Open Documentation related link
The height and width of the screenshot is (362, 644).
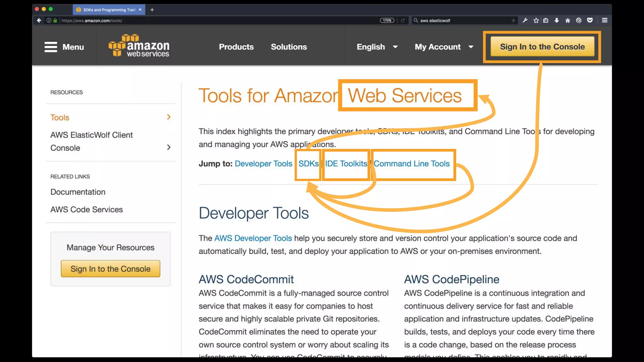pos(78,192)
